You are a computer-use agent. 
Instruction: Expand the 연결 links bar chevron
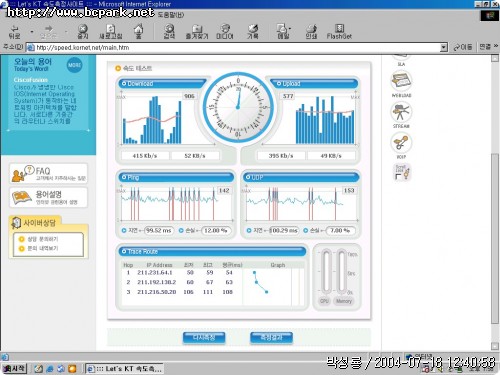click(x=496, y=46)
